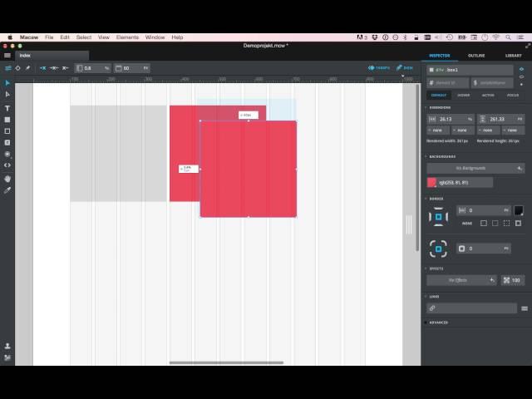Click the small dot icon under the eye
This screenshot has height=399, width=532.
[521, 84]
